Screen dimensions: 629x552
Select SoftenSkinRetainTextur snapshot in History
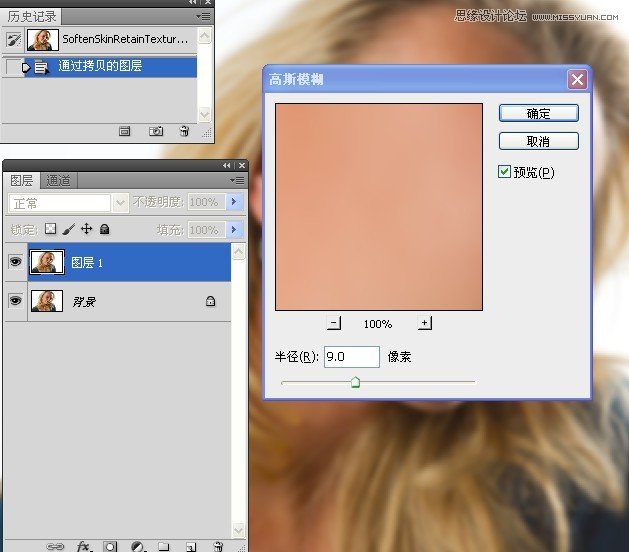111,39
